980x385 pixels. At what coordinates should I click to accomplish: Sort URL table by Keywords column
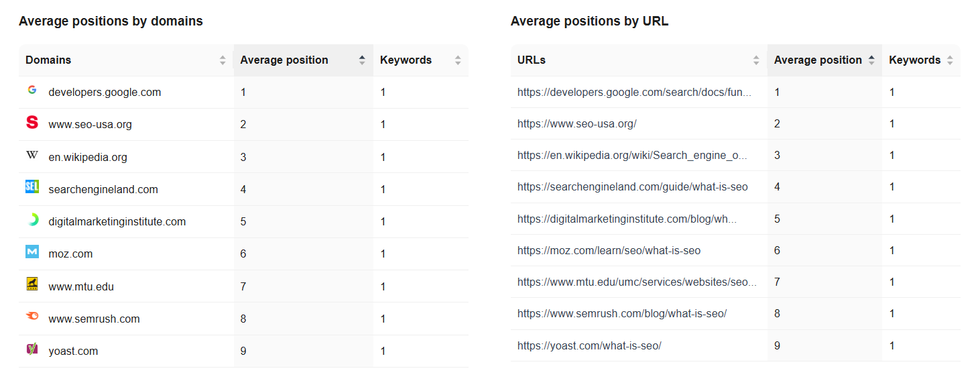950,60
